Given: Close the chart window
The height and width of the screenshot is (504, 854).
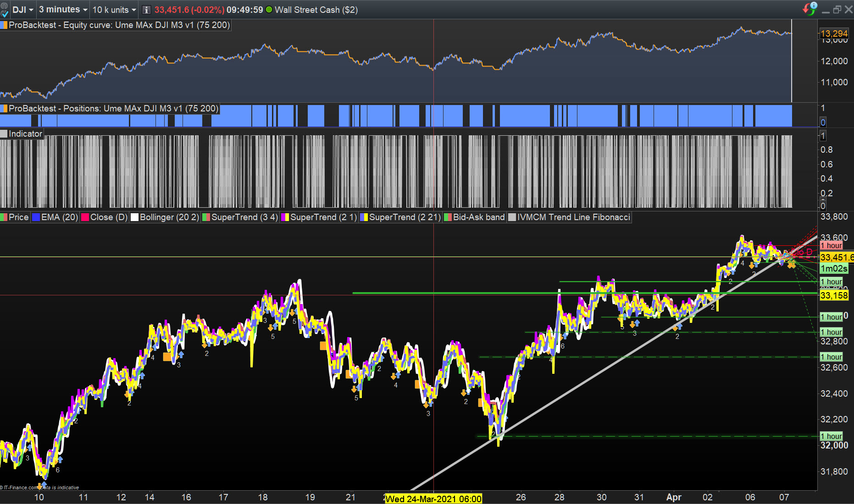Looking at the screenshot, I should 848,10.
